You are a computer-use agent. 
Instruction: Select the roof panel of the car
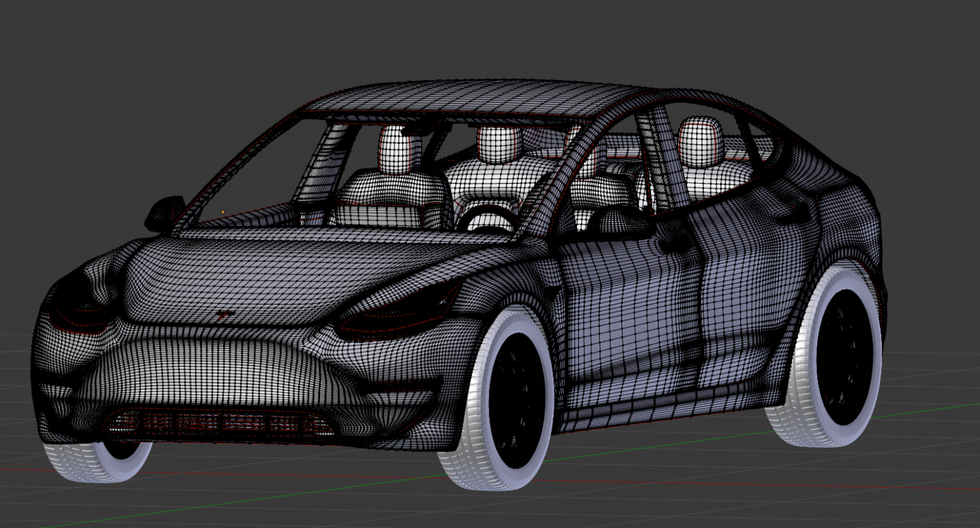(x=490, y=98)
